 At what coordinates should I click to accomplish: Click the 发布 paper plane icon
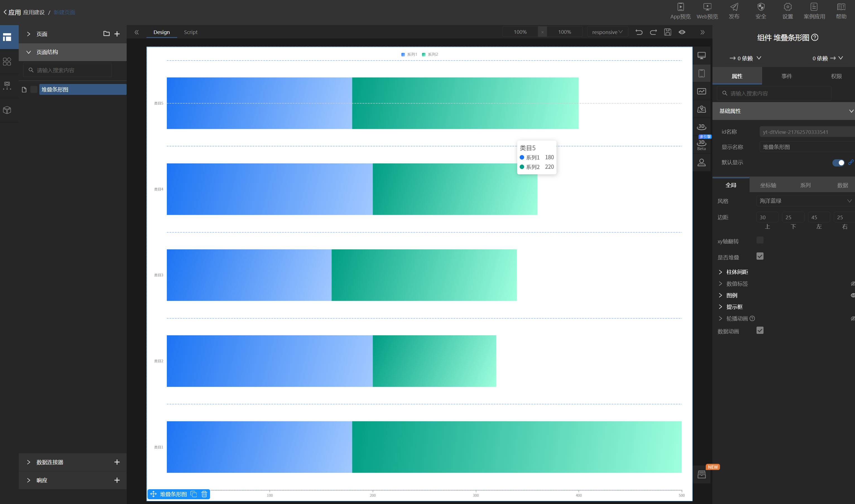734,7
